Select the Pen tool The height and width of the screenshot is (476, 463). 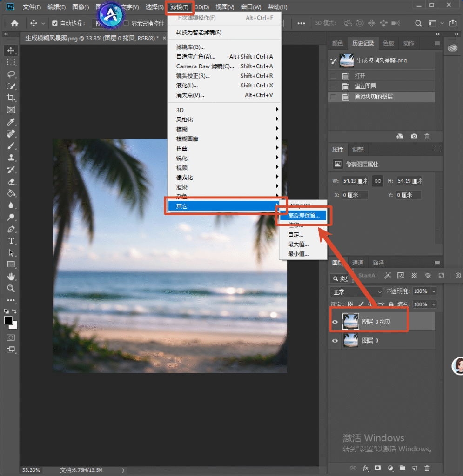(11, 229)
